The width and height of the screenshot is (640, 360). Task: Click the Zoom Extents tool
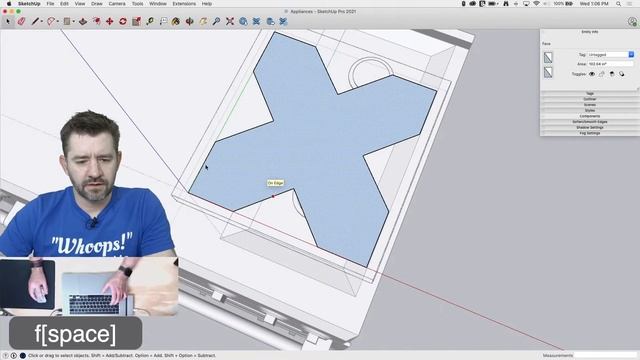(230, 21)
